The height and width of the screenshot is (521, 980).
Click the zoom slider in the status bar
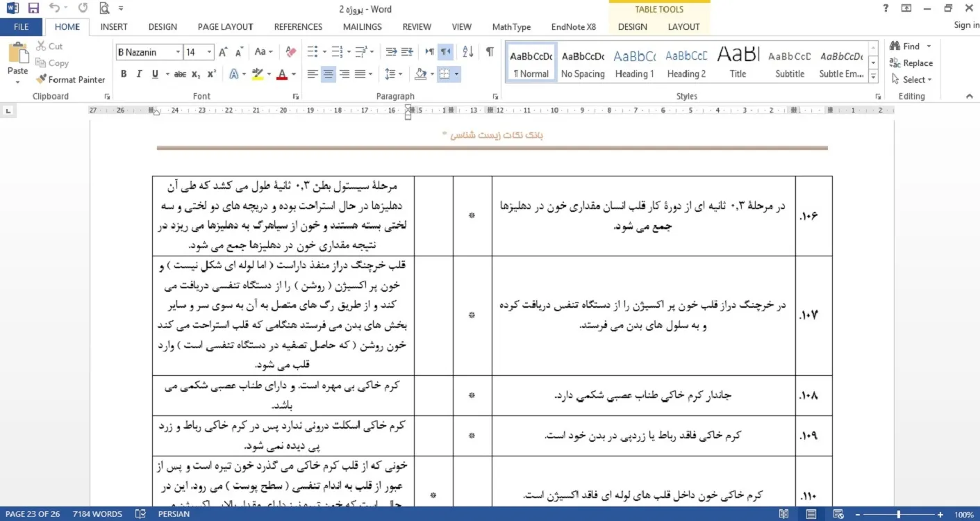(x=899, y=515)
